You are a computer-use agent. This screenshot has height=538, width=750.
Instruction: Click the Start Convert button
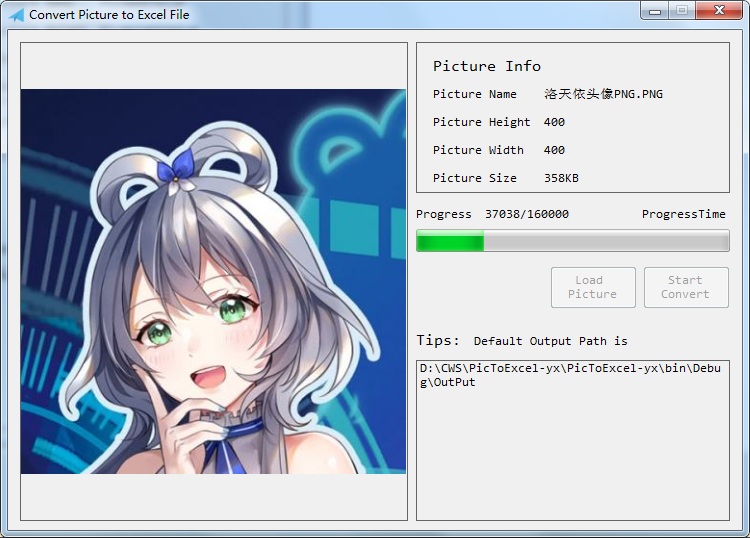point(686,287)
